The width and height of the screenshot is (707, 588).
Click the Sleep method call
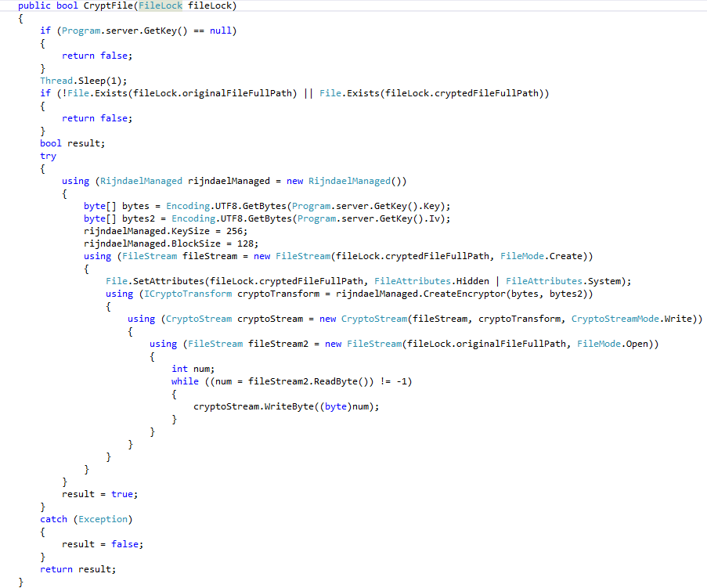click(x=92, y=81)
